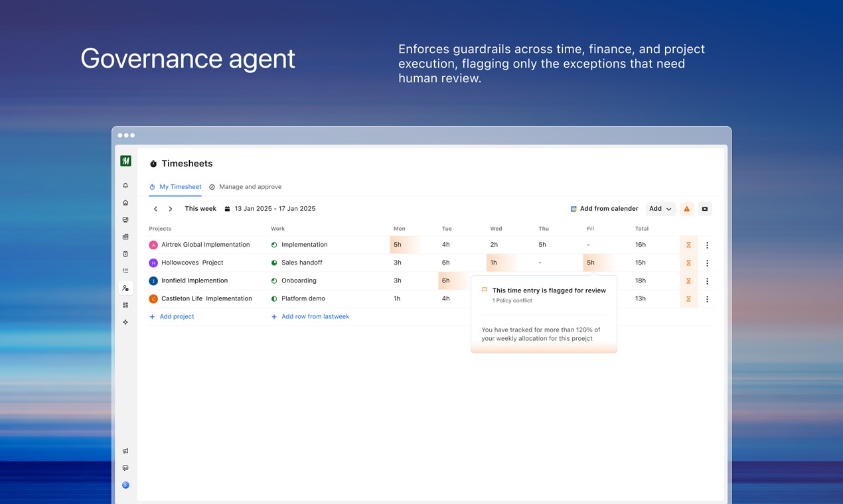The height and width of the screenshot is (504, 843).
Task: Click the Onboarding progress status icon
Action: [274, 281]
